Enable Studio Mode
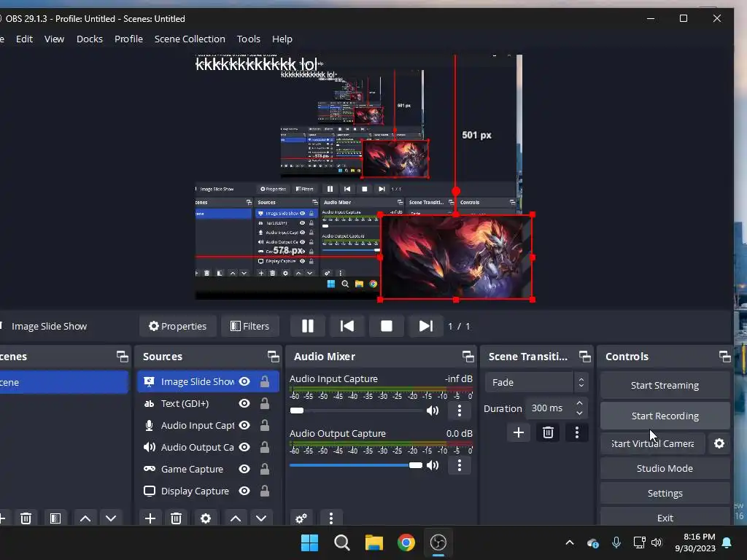Viewport: 747px width, 560px height. (665, 469)
